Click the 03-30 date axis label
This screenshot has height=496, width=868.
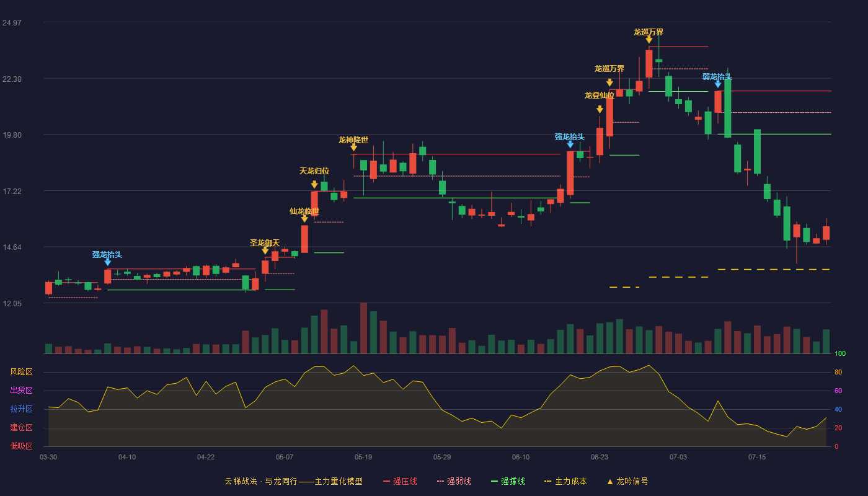pyautogui.click(x=48, y=457)
